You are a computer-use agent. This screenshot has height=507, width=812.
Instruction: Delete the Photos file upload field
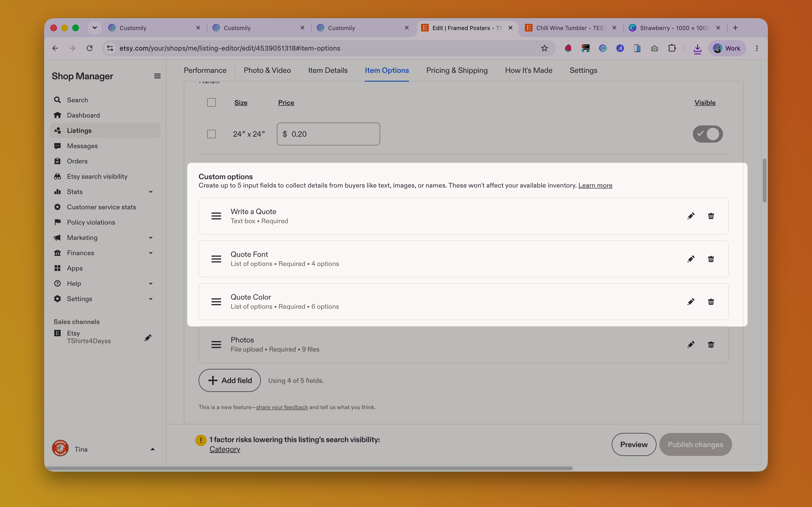[x=711, y=344]
